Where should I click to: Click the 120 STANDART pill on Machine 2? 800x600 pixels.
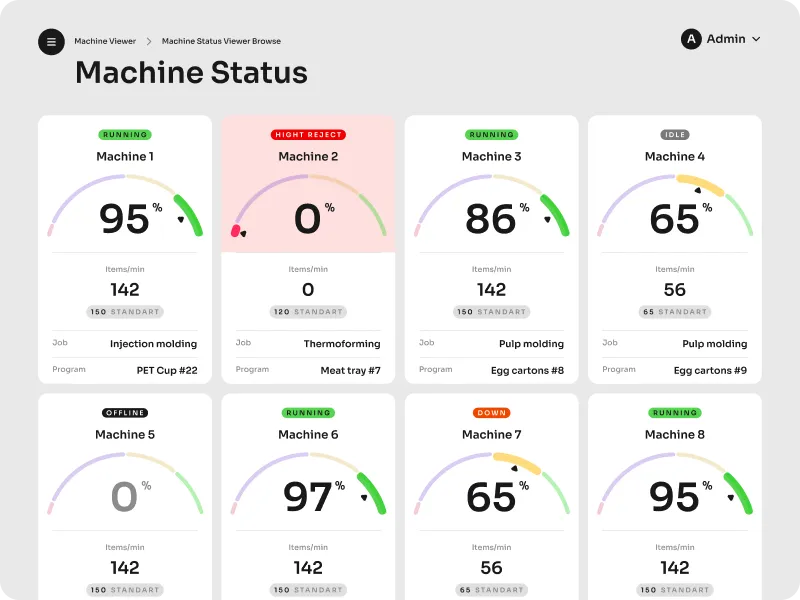click(308, 312)
